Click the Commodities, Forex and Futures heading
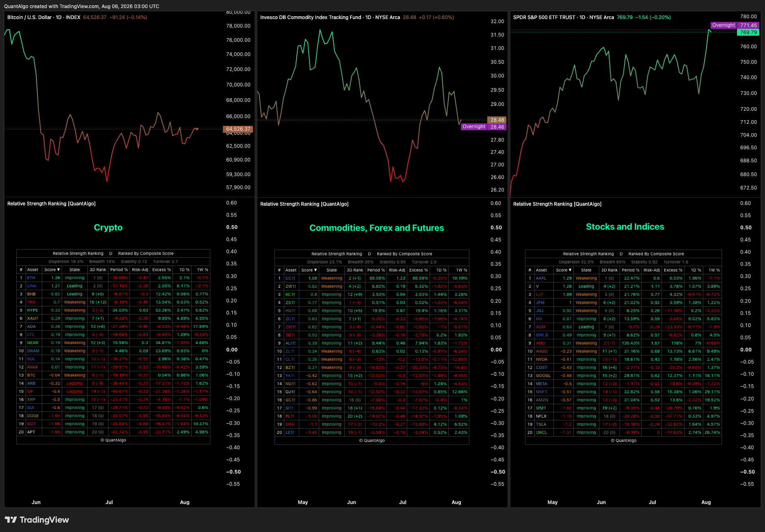The image size is (765, 532). (376, 228)
